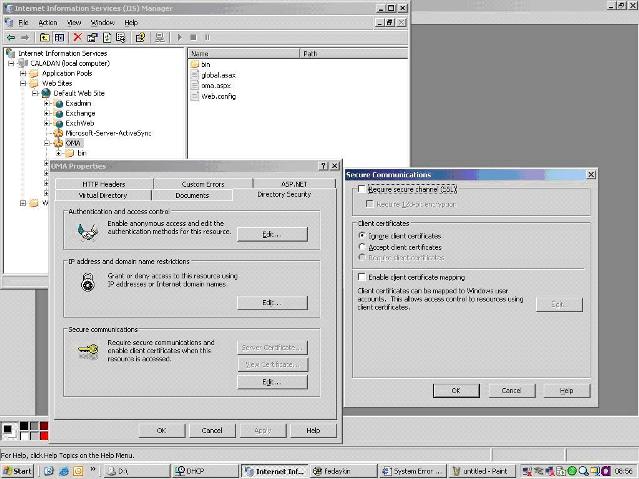Enable Require secure channel (SSL) checkbox
639x479 pixels.
pyautogui.click(x=362, y=189)
